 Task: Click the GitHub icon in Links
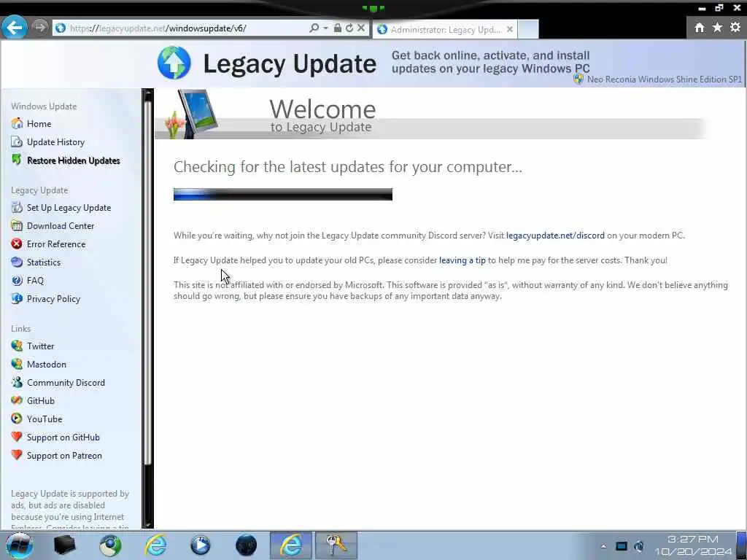17,400
